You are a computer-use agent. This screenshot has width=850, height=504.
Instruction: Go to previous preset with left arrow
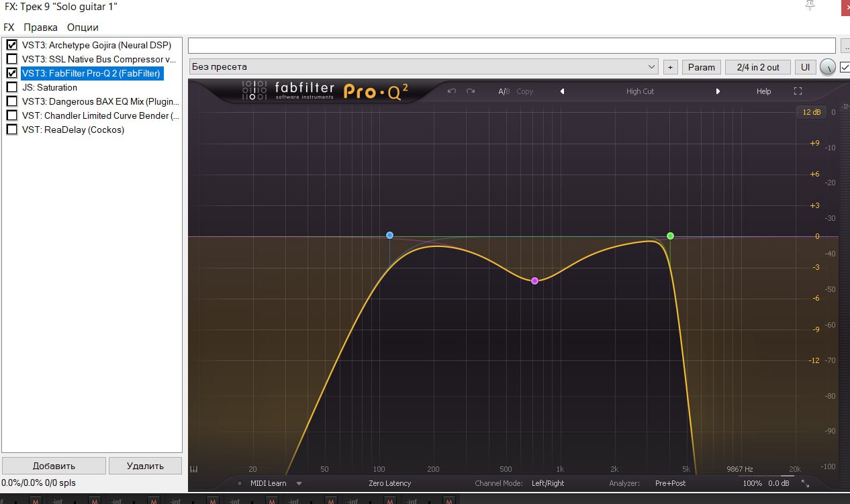(562, 91)
